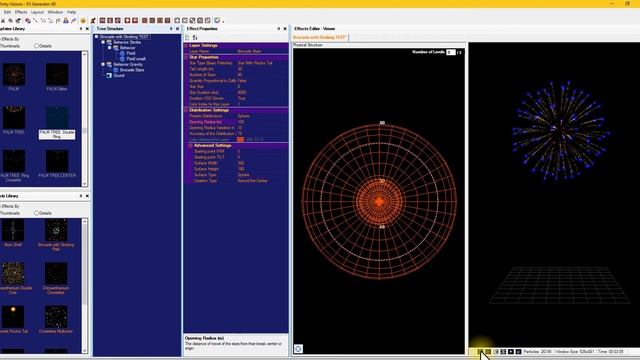This screenshot has height=360, width=640.
Task: Collapse the Layer Settings category
Action: (x=186, y=46)
